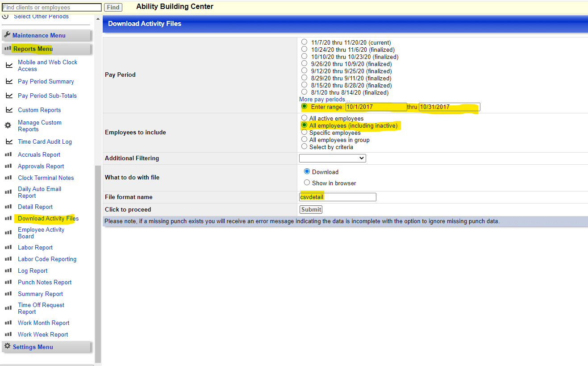This screenshot has height=366, width=588.
Task: Click the Submit button
Action: pos(311,210)
